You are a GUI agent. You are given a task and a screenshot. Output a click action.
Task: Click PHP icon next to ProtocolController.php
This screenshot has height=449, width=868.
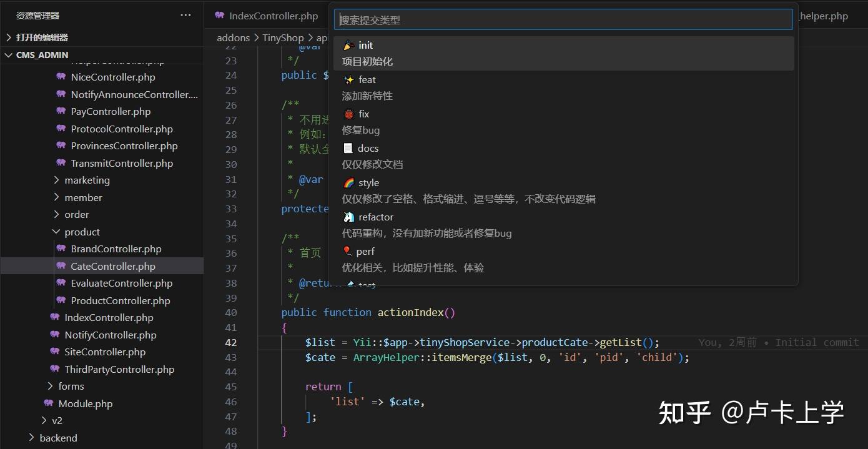pos(61,129)
